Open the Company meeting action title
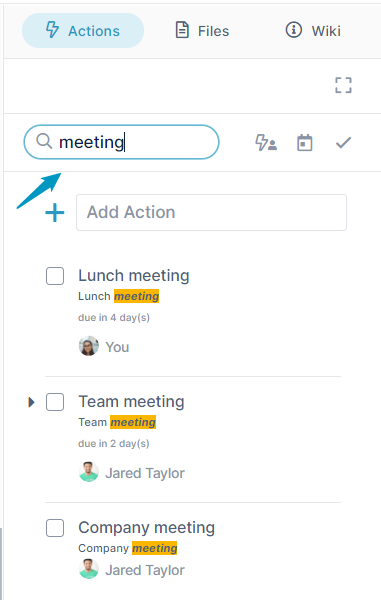Image resolution: width=381 pixels, height=600 pixels. coord(147,528)
